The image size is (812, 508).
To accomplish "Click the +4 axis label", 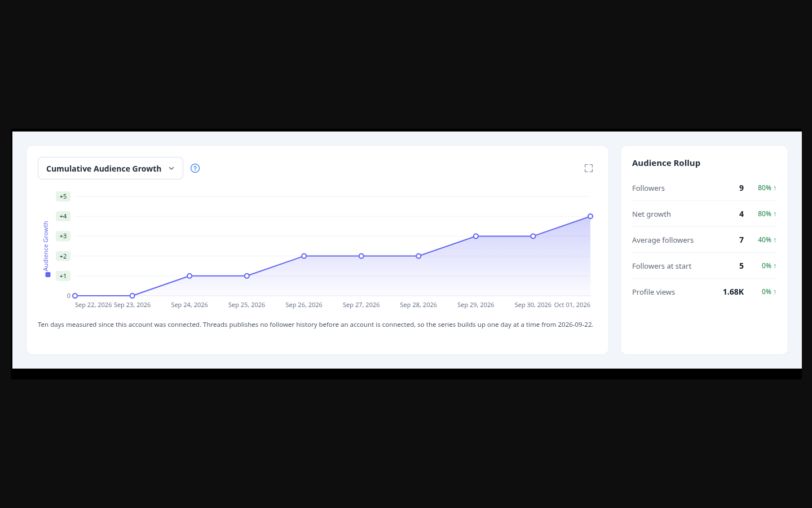I will point(63,216).
